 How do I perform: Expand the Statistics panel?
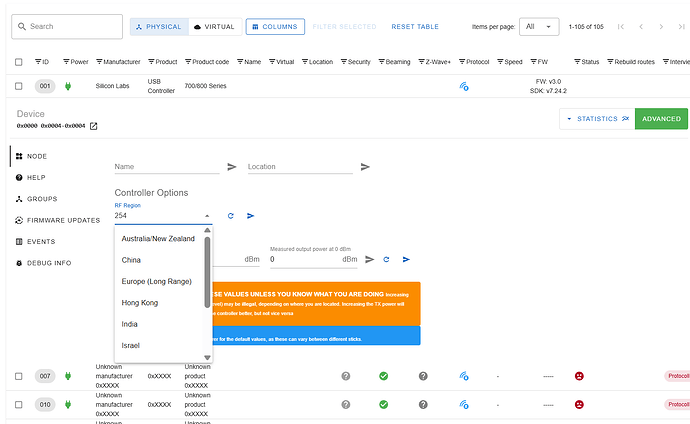point(597,119)
